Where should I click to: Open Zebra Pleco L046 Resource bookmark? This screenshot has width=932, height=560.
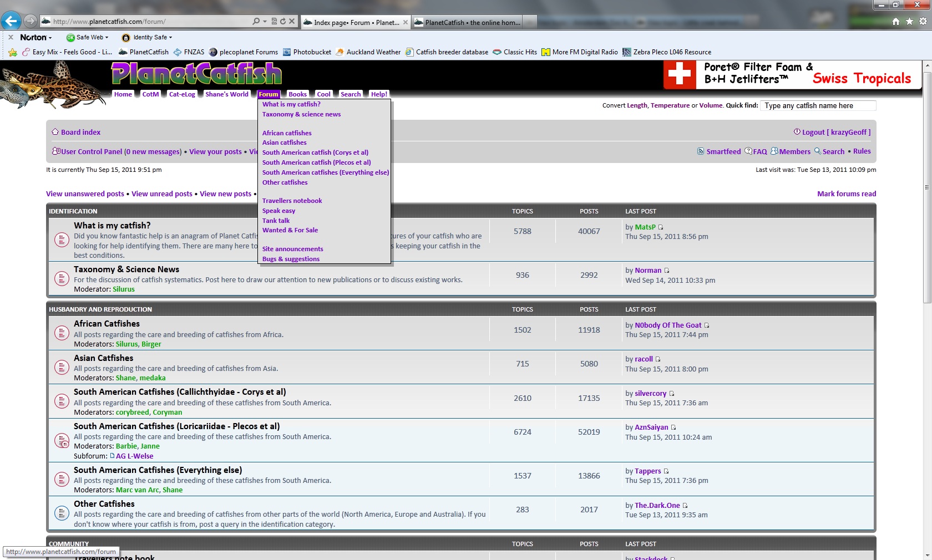click(667, 52)
